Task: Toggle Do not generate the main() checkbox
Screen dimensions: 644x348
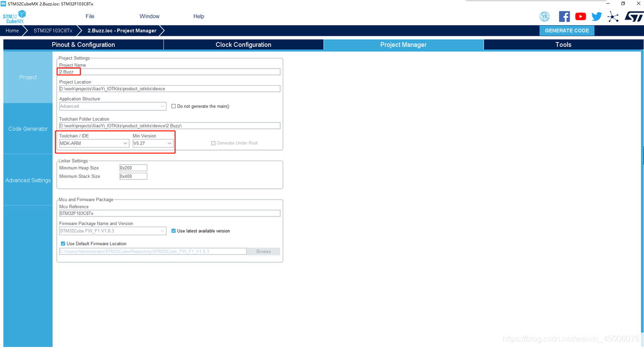Action: 174,106
